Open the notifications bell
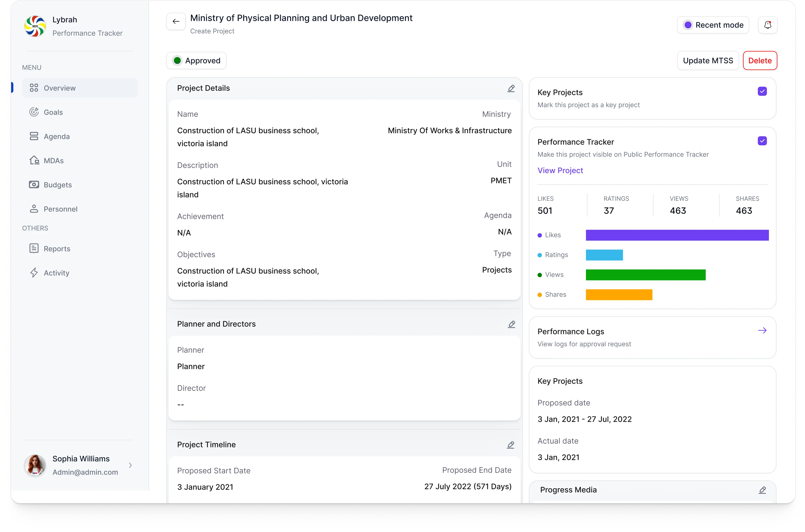The image size is (805, 532). pos(767,25)
